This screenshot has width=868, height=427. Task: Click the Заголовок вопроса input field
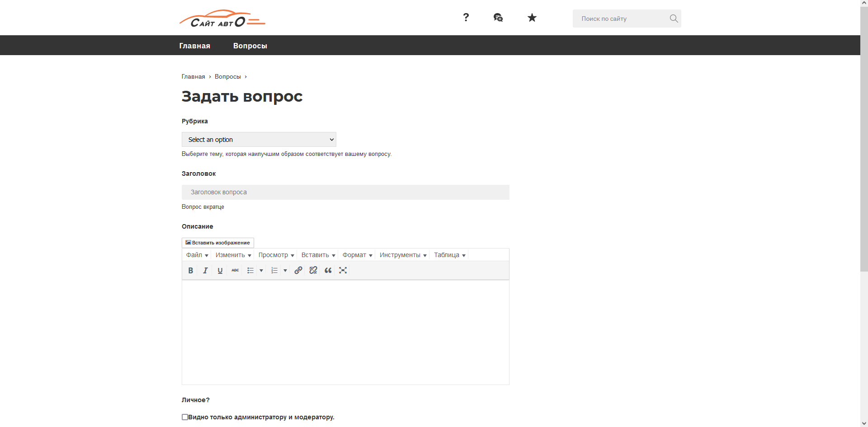(x=345, y=192)
